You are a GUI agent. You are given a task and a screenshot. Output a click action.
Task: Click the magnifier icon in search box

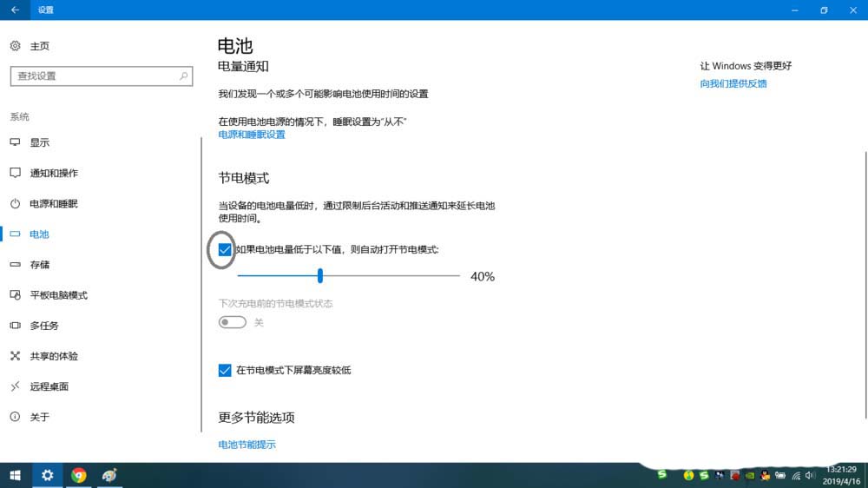(x=183, y=76)
